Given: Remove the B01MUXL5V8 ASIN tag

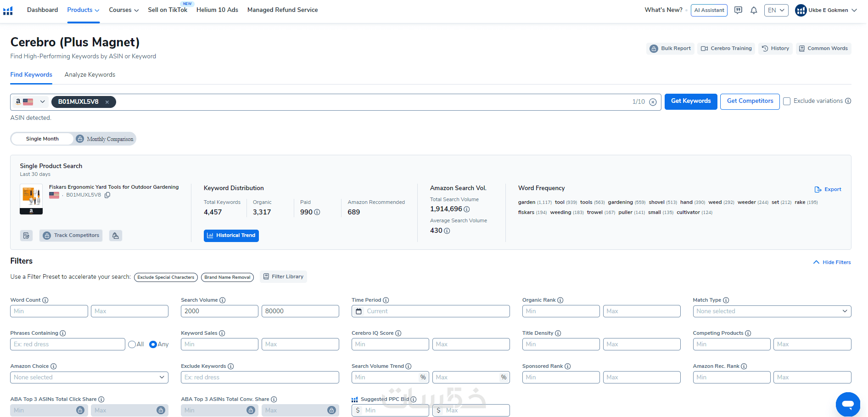Looking at the screenshot, I should 107,102.
